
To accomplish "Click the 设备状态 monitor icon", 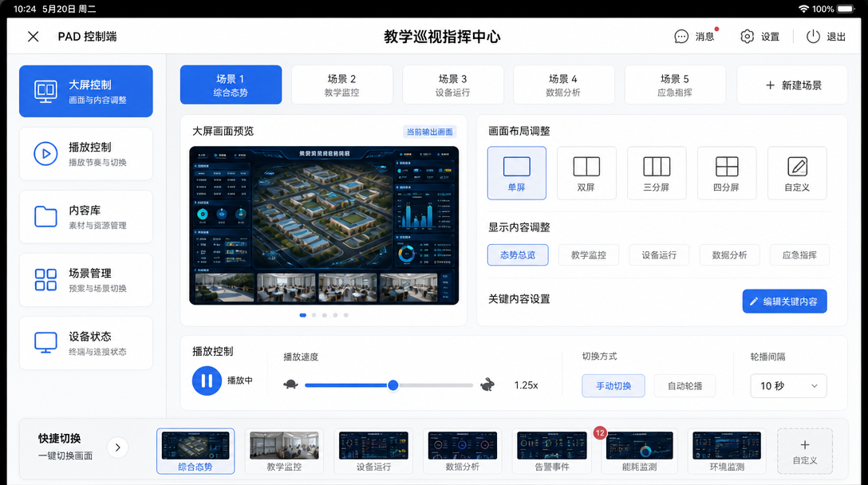I will click(x=45, y=343).
